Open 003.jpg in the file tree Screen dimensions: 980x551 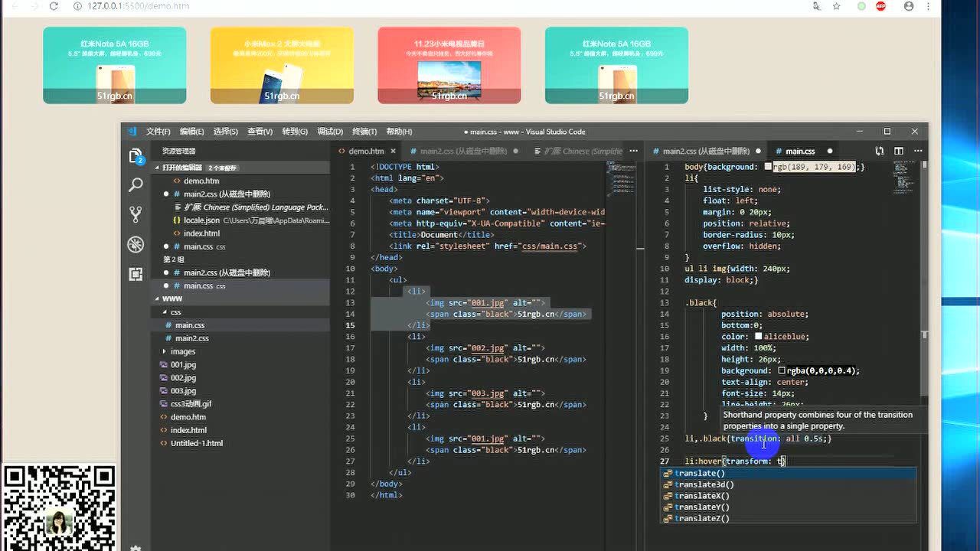coord(240,391)
